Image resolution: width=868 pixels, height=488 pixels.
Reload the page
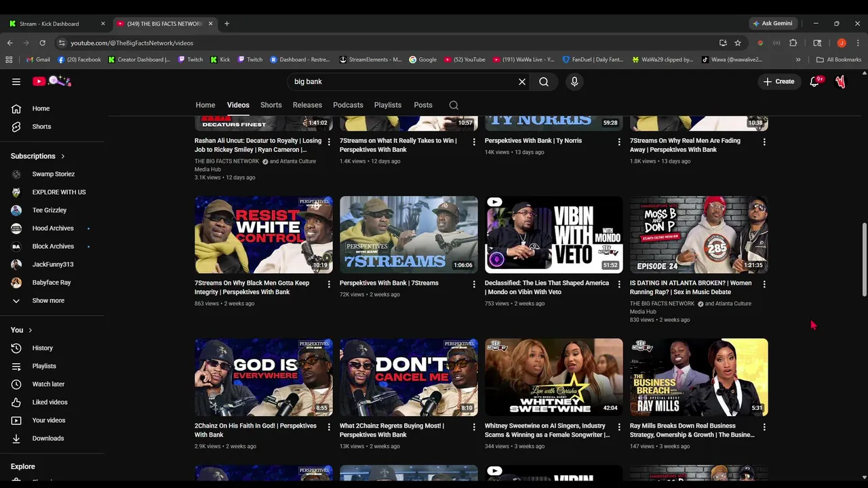43,43
